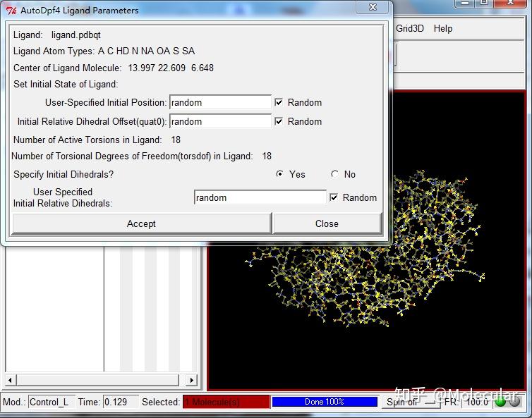Toggle Random checkbox for Initial Position
The width and height of the screenshot is (532, 418).
[279, 102]
